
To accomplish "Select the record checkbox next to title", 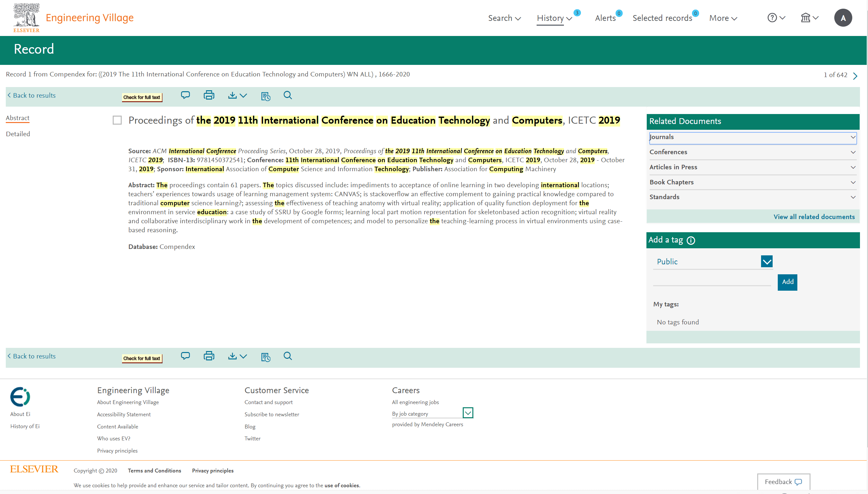I will pos(117,120).
